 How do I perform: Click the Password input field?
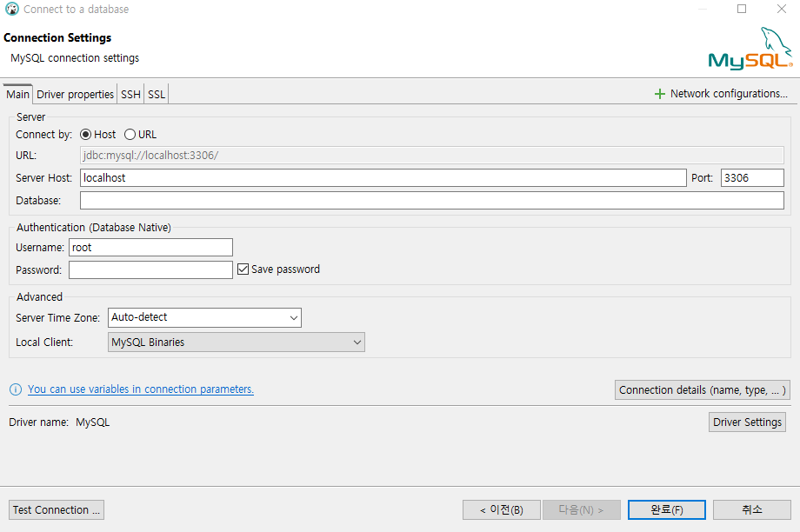click(150, 269)
